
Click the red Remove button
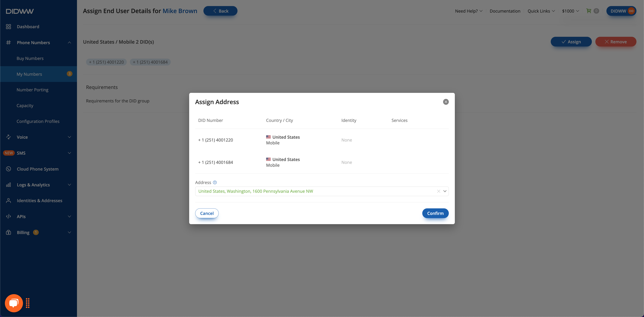[615, 42]
